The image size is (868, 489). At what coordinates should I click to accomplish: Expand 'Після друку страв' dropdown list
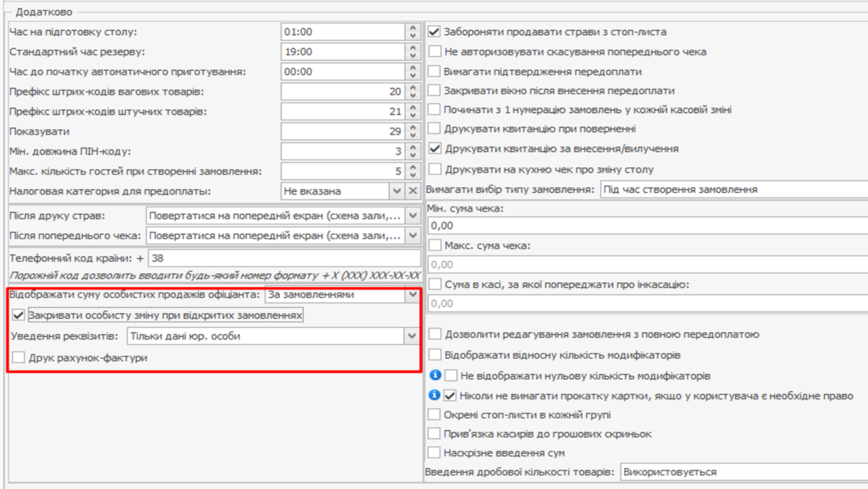coord(412,216)
